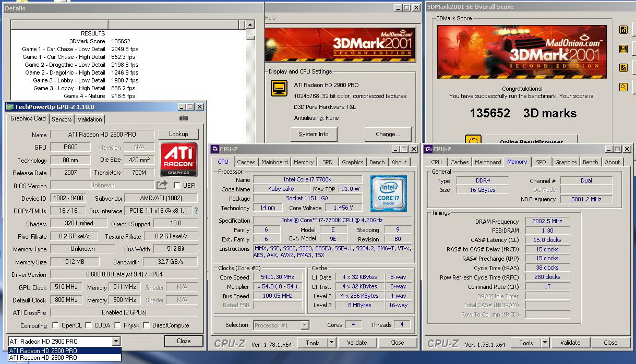
Task: Click the floppy disk save icon in Overall Score window
Action: click(x=623, y=49)
